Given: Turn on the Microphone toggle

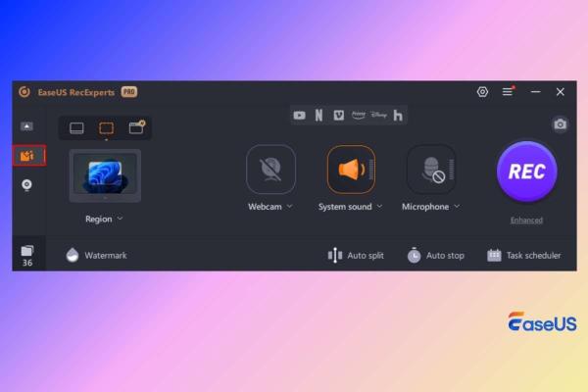Looking at the screenshot, I should click(429, 170).
